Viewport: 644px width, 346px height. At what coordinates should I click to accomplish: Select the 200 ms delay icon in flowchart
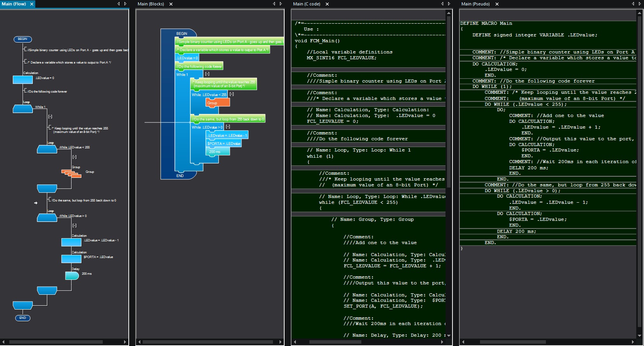coord(72,275)
